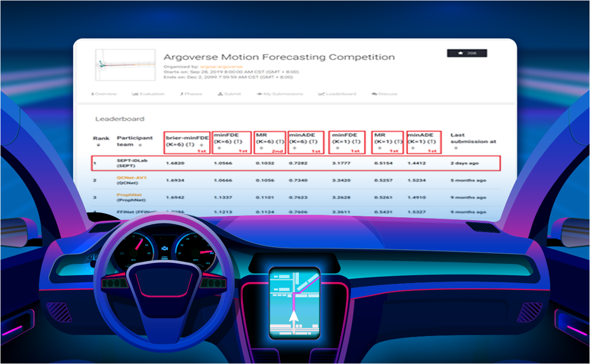The image size is (590, 364).
Task: Click the star button showing 208
Action: 466,53
